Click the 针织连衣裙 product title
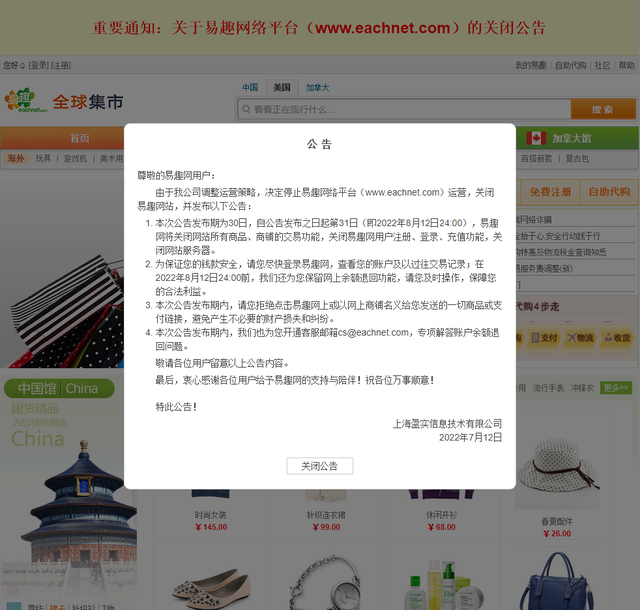Viewport: 640px width, 610px height. click(326, 515)
